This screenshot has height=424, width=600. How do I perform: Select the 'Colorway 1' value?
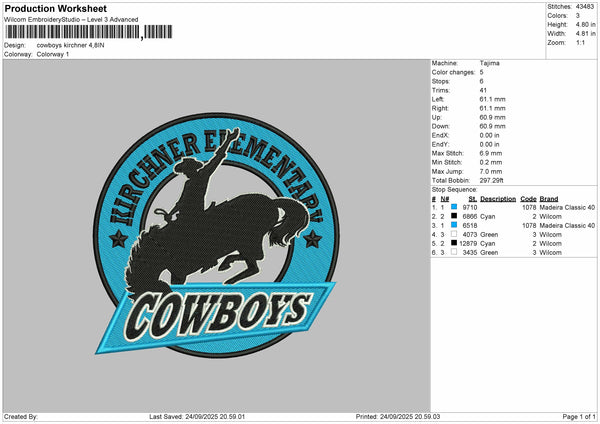click(53, 54)
